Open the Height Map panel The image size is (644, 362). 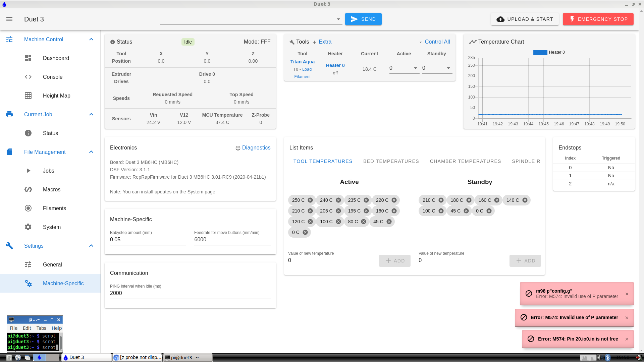[57, 96]
